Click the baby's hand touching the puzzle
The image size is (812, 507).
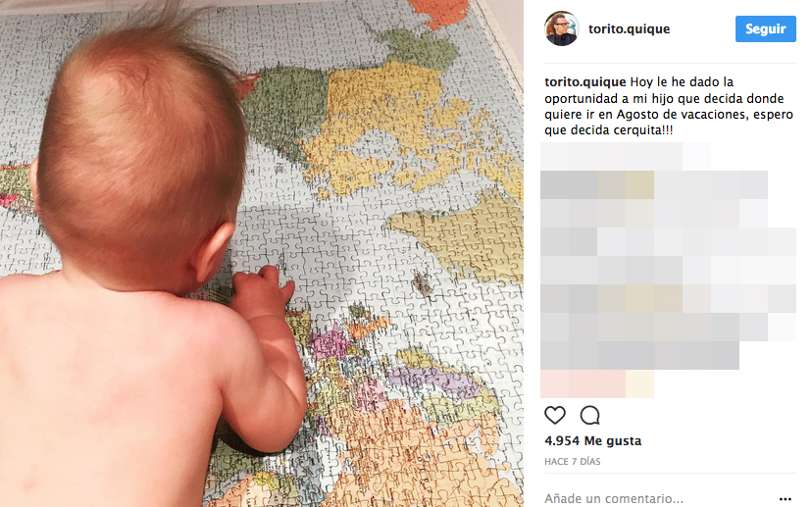click(262, 290)
